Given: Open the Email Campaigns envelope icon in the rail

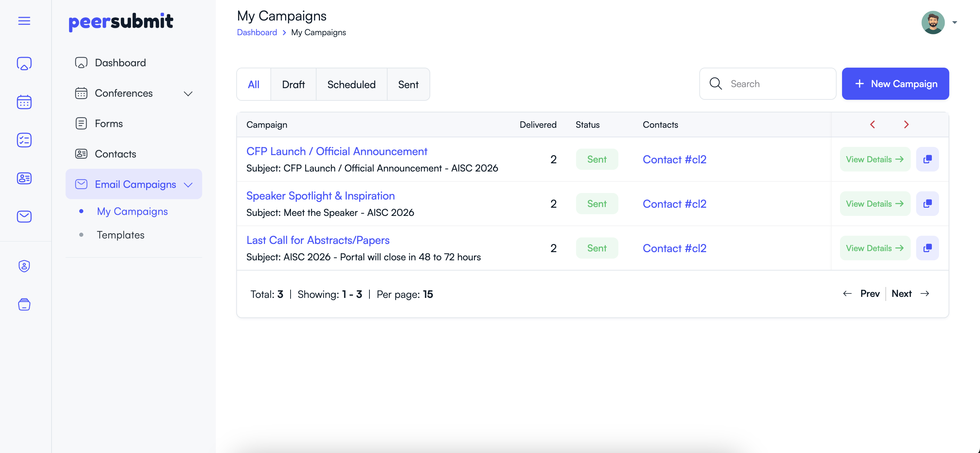Looking at the screenshot, I should tap(24, 216).
